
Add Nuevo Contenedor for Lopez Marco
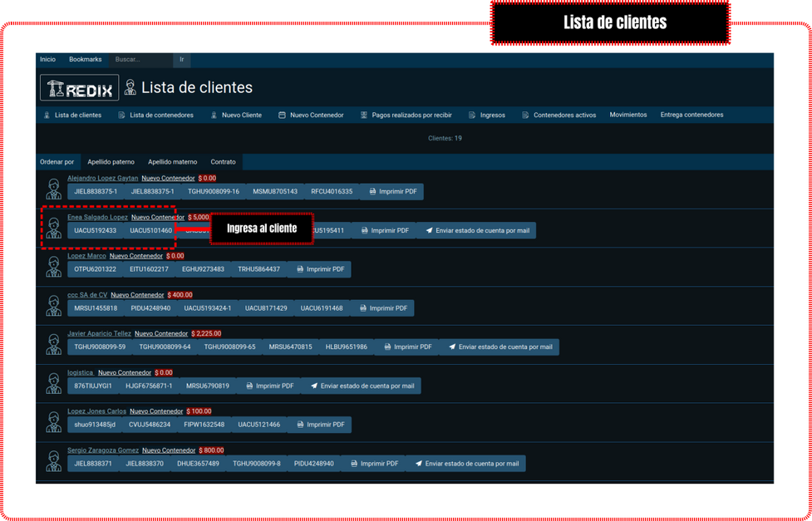point(135,256)
